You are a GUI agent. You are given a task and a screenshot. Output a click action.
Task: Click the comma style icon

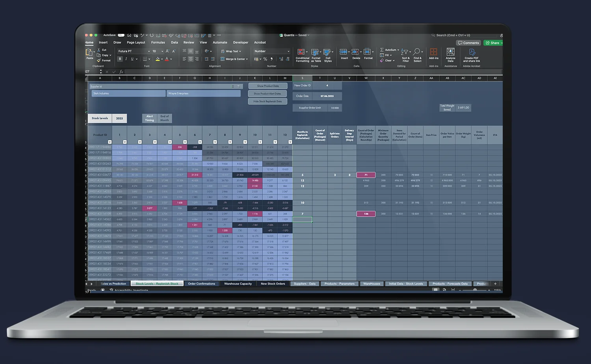271,59
